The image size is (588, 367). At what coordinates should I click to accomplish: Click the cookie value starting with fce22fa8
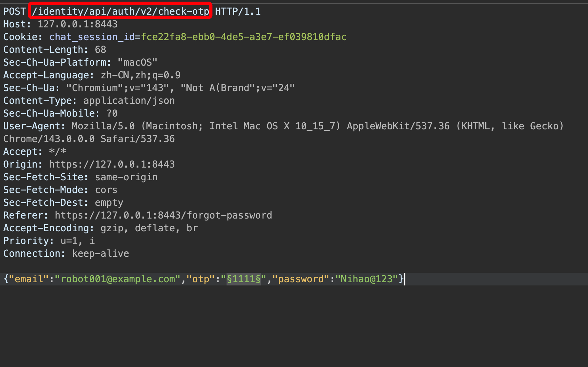click(x=243, y=37)
